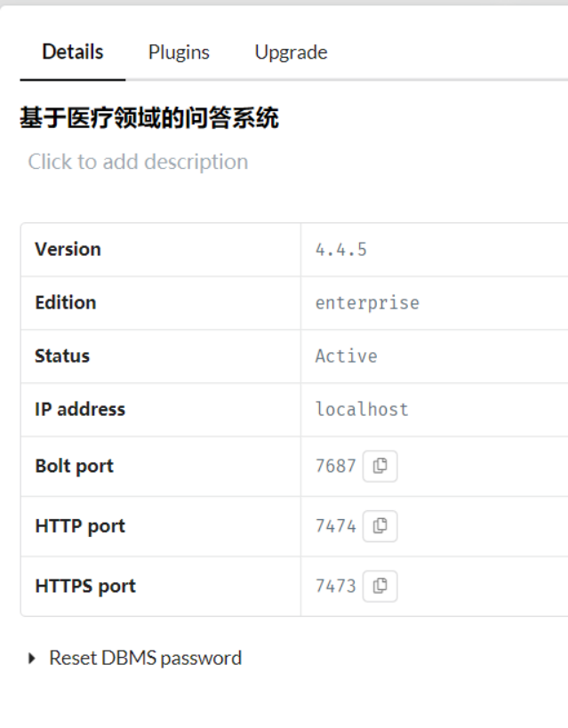Click the Bolt port value 7687
This screenshot has width=568, height=728.
pos(335,466)
